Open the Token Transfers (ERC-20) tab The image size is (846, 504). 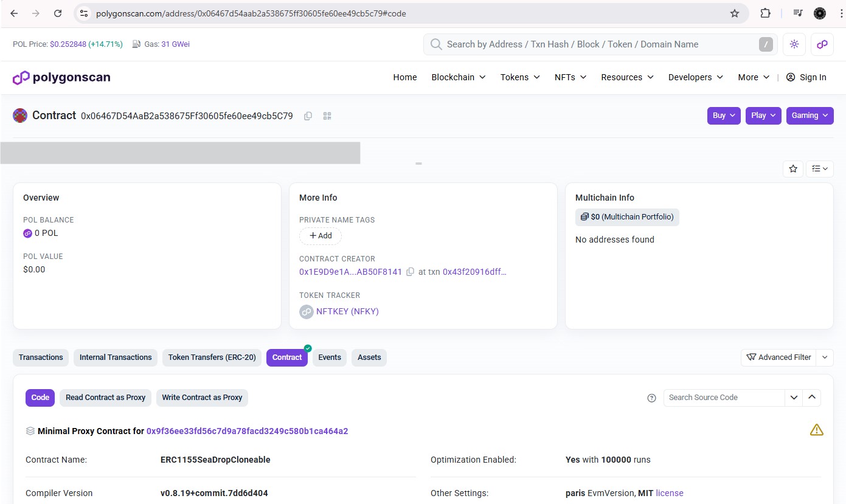212,357
